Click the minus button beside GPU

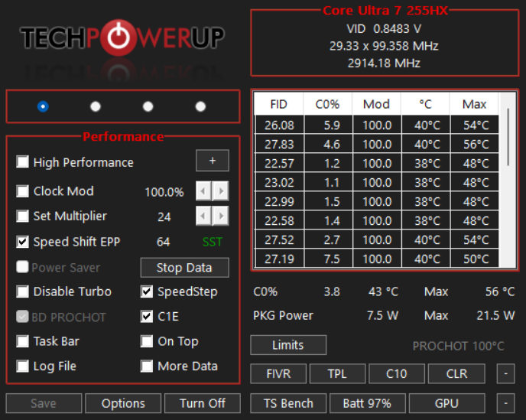(505, 403)
